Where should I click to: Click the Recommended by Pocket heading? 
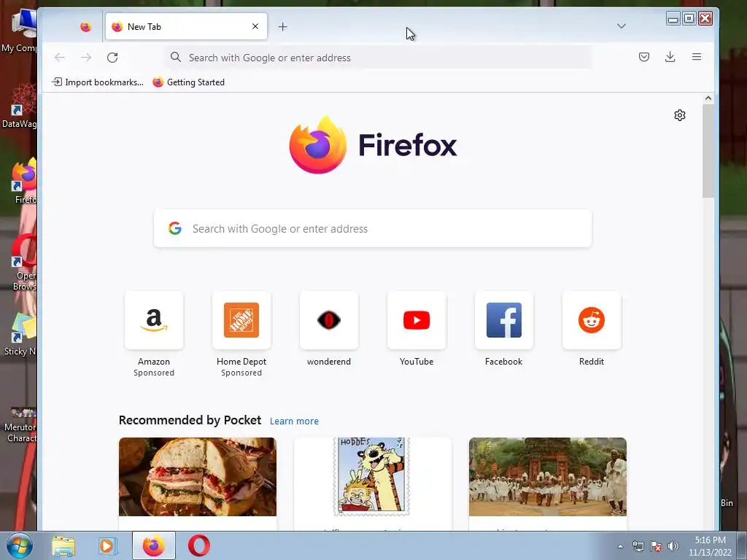click(190, 420)
